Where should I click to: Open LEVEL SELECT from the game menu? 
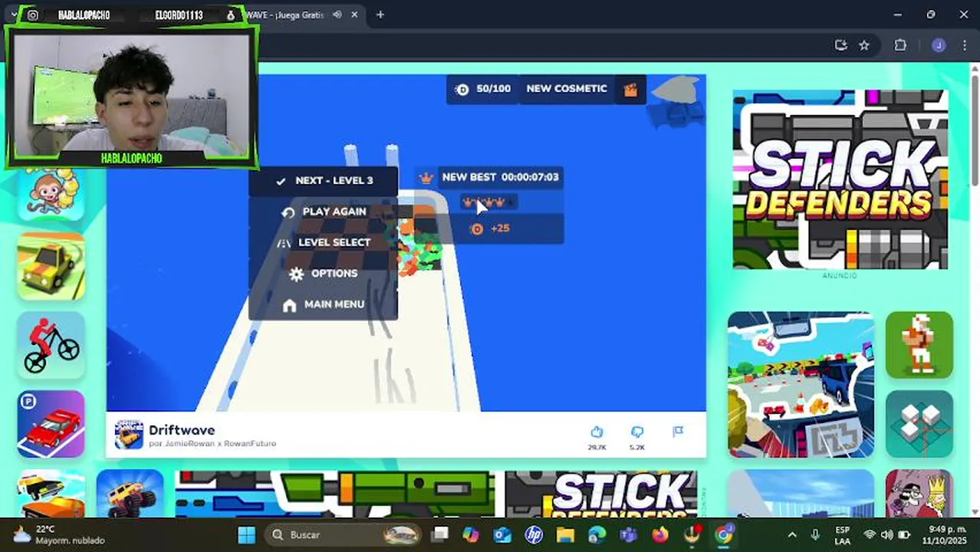pyautogui.click(x=324, y=242)
